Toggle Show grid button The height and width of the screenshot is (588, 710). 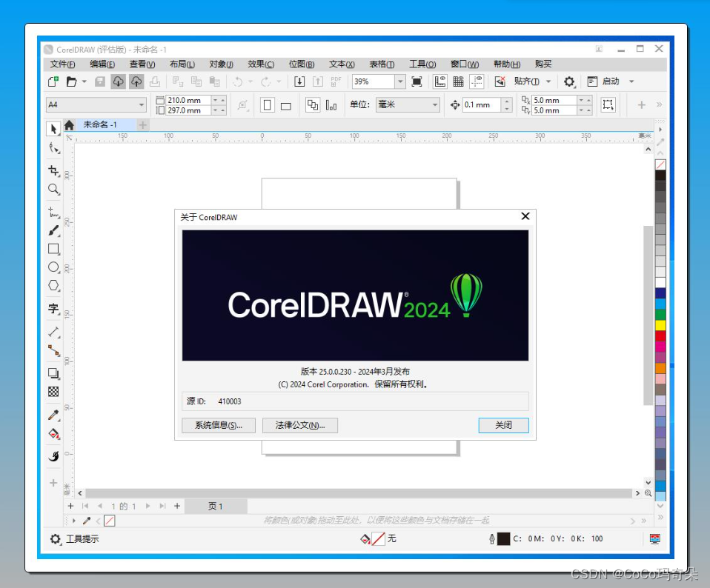point(458,81)
